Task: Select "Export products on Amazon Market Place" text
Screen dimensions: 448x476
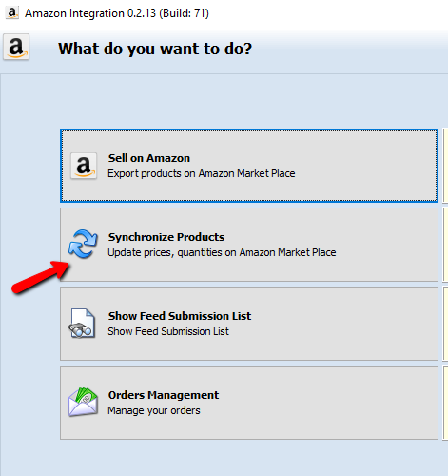Action: pyautogui.click(x=202, y=173)
